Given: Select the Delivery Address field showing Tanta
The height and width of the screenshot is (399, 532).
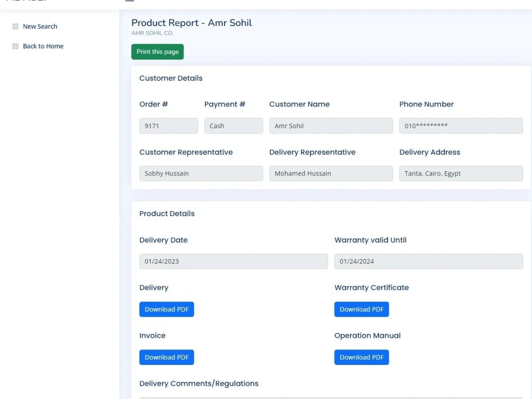Looking at the screenshot, I should [x=461, y=173].
